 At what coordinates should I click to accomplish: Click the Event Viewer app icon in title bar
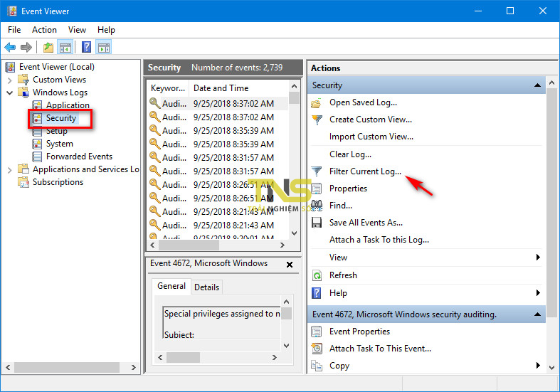tap(12, 11)
